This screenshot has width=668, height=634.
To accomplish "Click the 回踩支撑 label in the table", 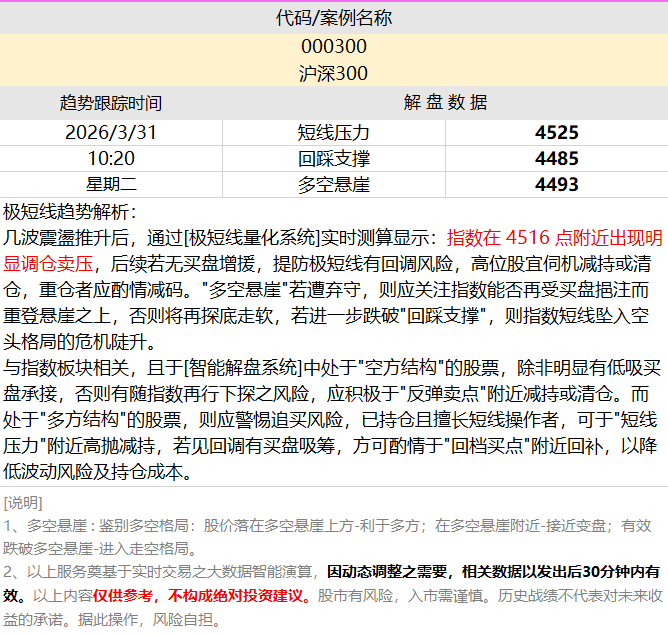I will (x=333, y=158).
